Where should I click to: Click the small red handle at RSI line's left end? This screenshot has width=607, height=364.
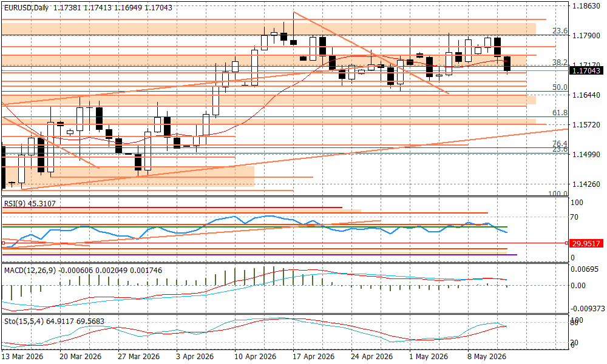[x=4, y=243]
